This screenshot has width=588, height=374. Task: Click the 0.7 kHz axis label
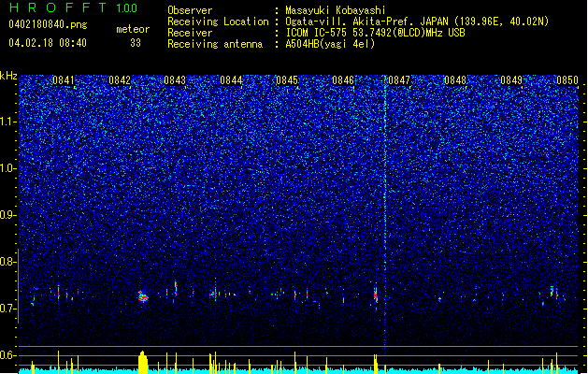[x=8, y=309]
